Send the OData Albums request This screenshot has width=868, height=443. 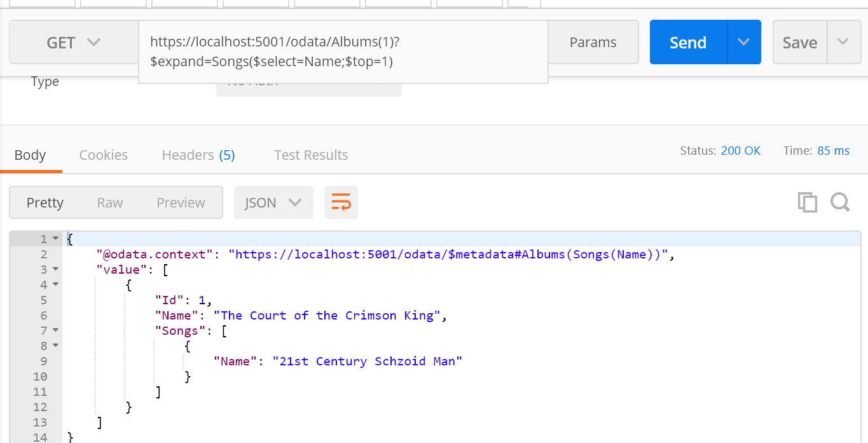[x=687, y=42]
